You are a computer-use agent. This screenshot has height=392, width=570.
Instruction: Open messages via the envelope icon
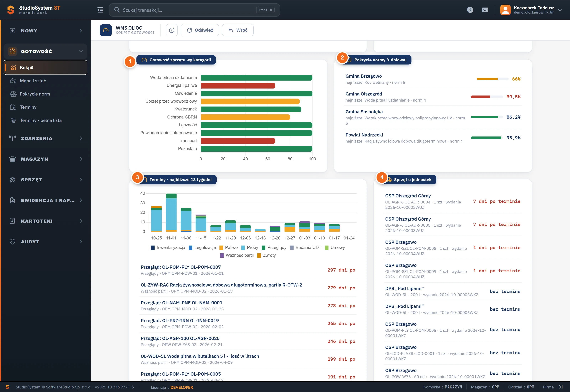pos(485,10)
